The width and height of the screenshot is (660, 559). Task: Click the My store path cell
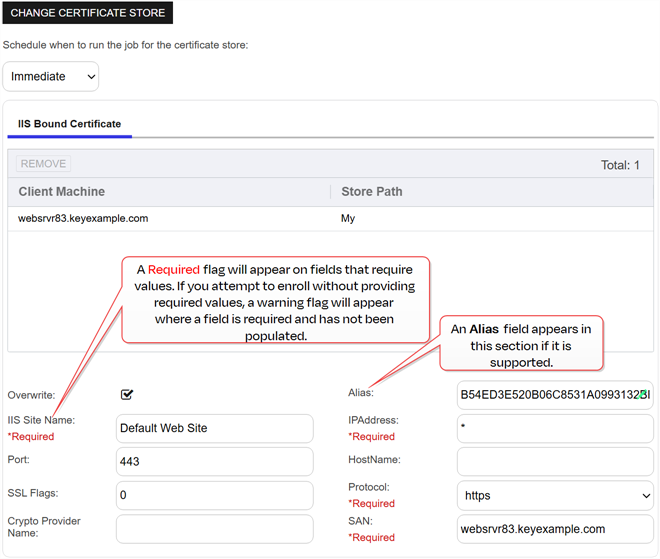[348, 218]
